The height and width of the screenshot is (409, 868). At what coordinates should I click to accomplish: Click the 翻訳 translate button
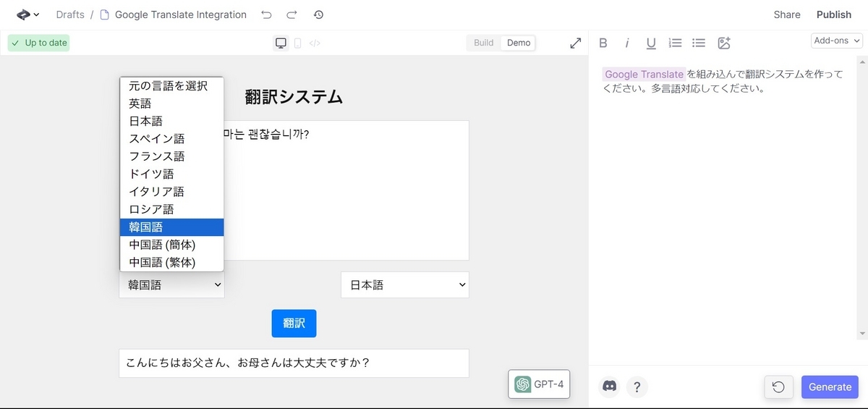tap(294, 323)
